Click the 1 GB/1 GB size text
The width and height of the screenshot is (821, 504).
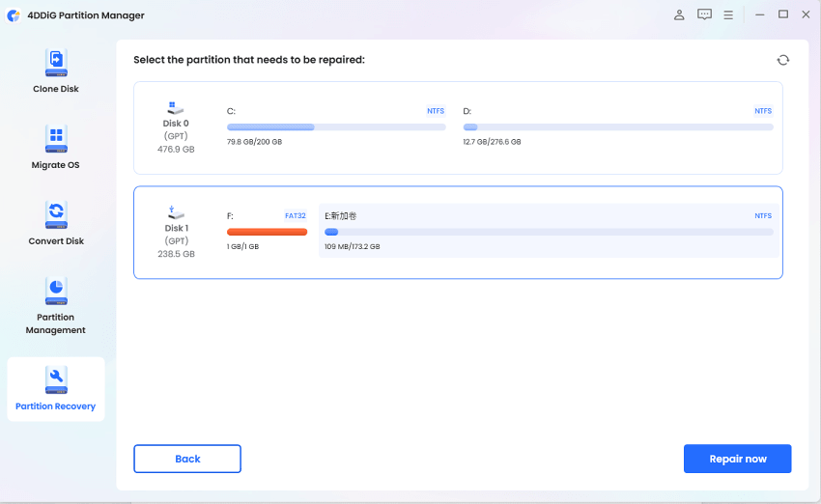(242, 246)
